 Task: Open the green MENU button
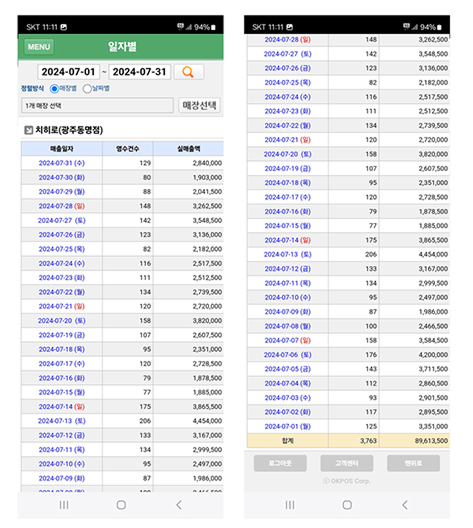[x=39, y=47]
